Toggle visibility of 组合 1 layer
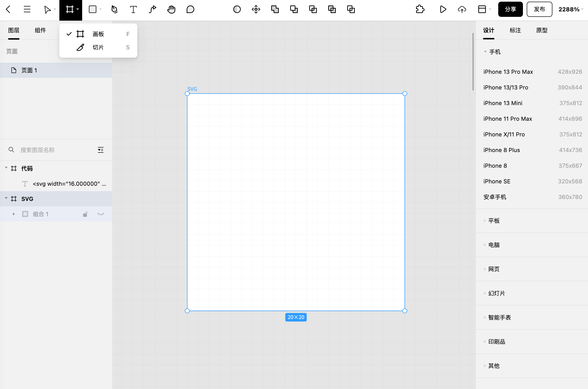 (100, 214)
